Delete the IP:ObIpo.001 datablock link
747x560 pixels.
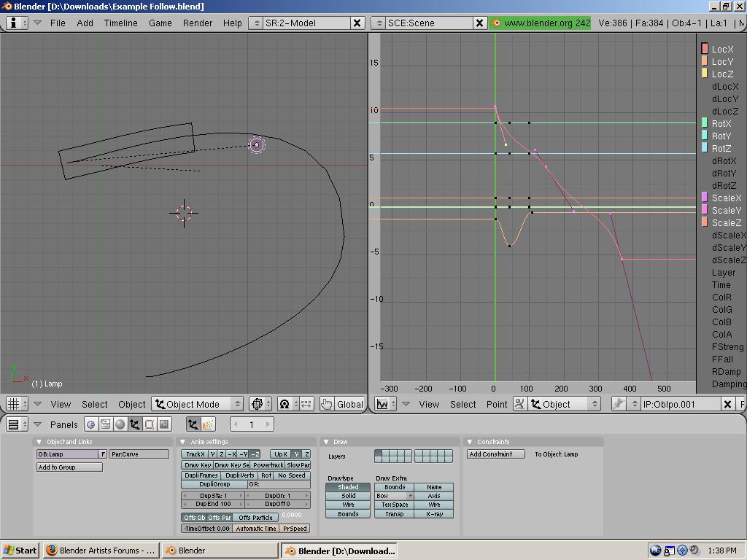click(x=727, y=404)
